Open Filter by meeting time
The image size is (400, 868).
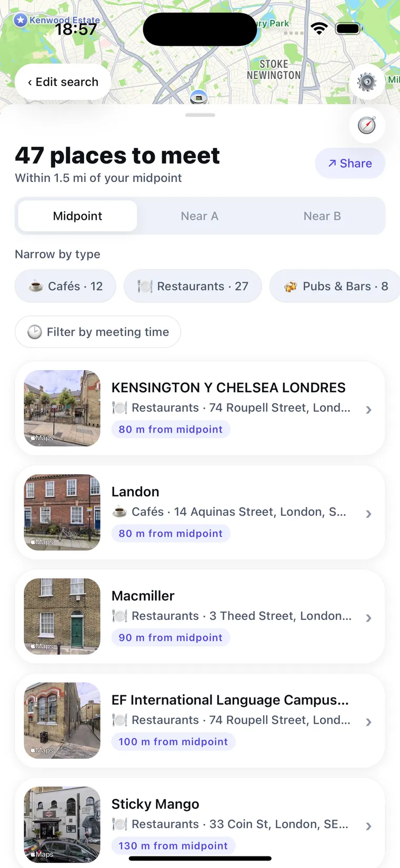pyautogui.click(x=98, y=332)
